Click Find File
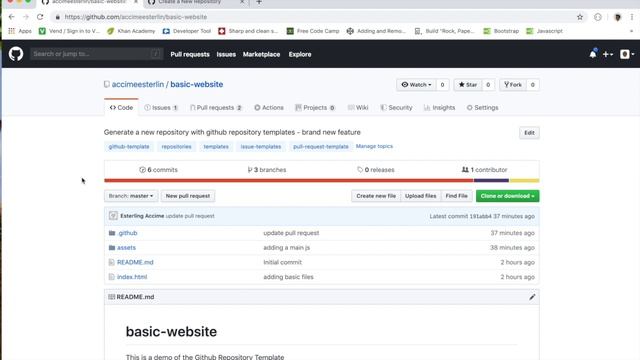This screenshot has height=360, width=640. 456,196
